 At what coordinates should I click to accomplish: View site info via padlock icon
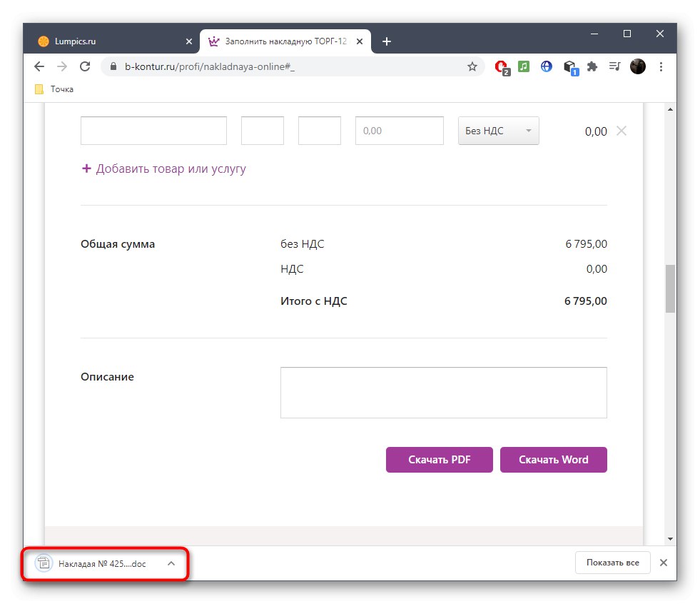[113, 66]
